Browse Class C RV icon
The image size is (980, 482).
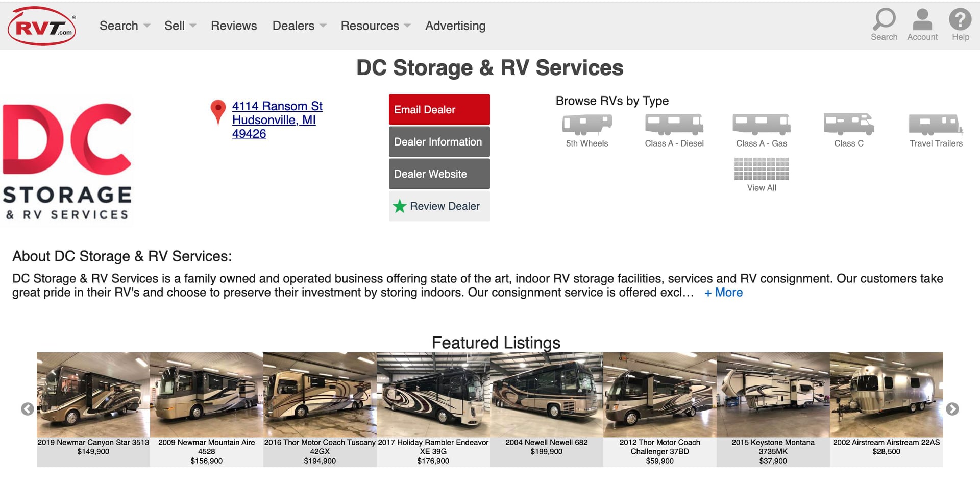pos(849,124)
